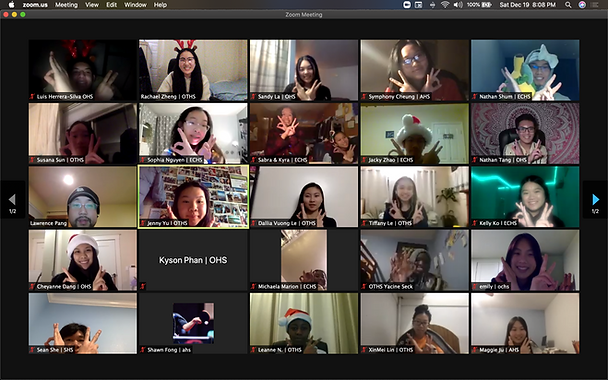The height and width of the screenshot is (380, 608).
Task: Click the volume icon in menu bar
Action: (x=458, y=5)
